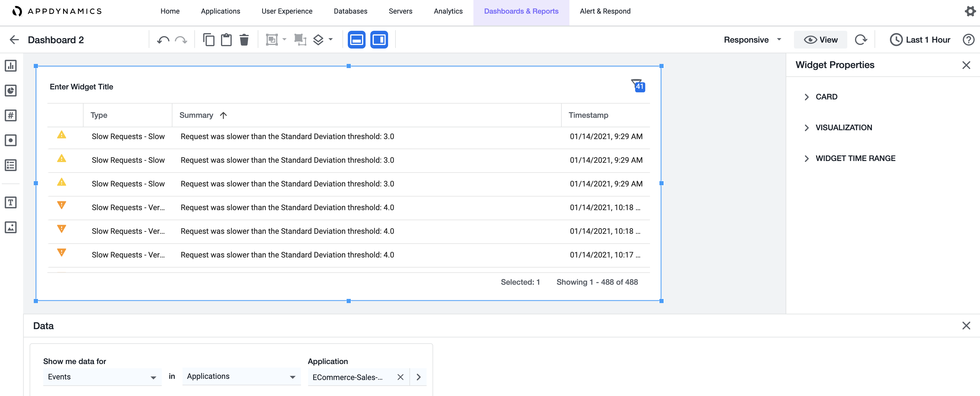
Task: Refresh the dashboard
Action: (x=861, y=40)
